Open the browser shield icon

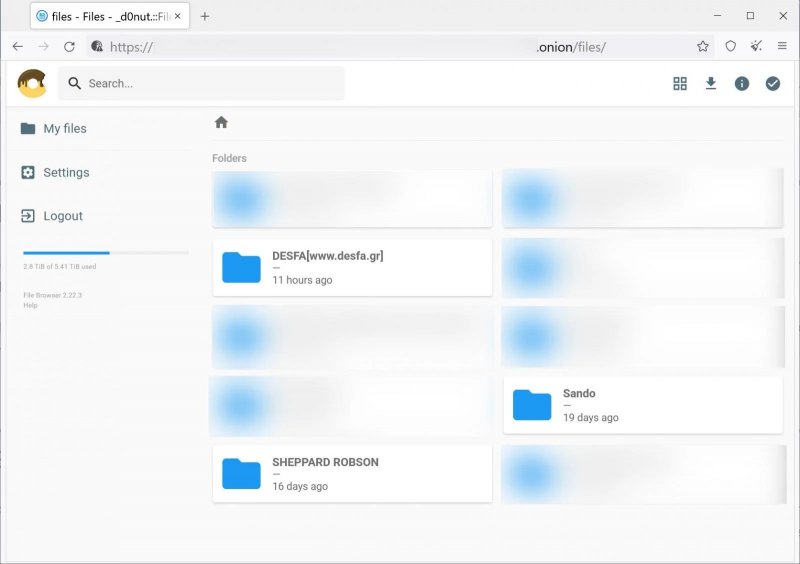click(731, 47)
